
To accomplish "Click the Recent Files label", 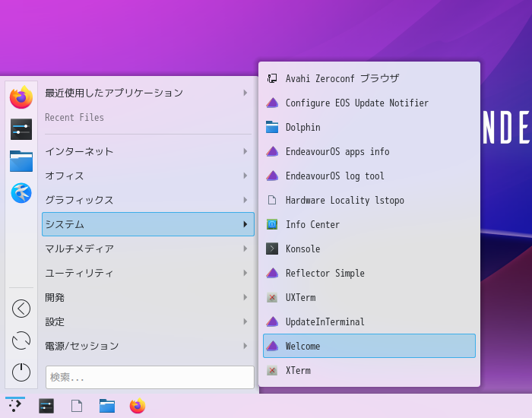I will pyautogui.click(x=74, y=117).
